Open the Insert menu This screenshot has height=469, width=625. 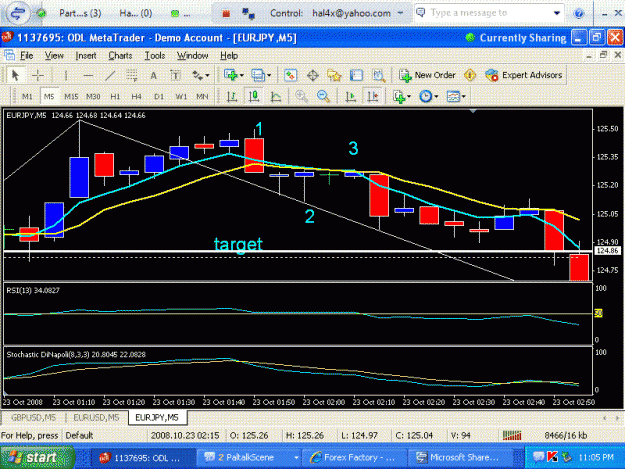86,55
